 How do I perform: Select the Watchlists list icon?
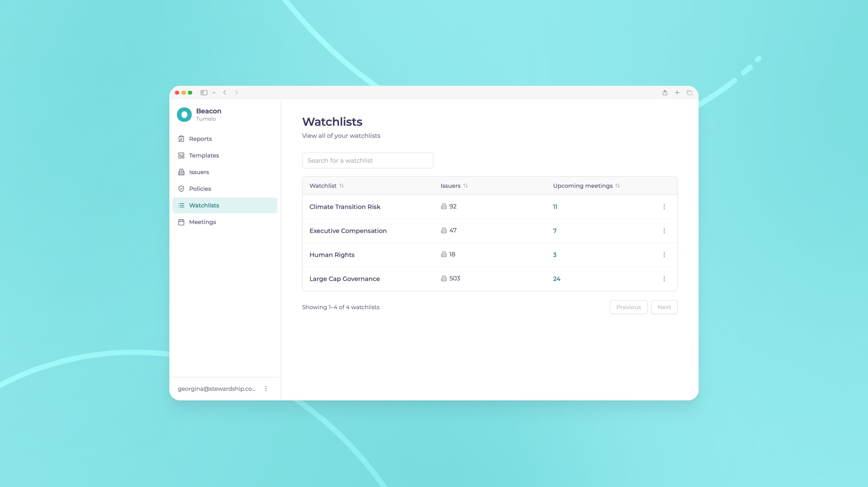click(181, 205)
